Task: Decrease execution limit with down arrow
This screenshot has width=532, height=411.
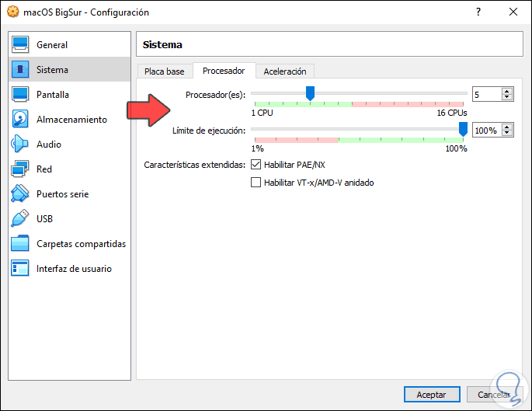Action: (507, 133)
